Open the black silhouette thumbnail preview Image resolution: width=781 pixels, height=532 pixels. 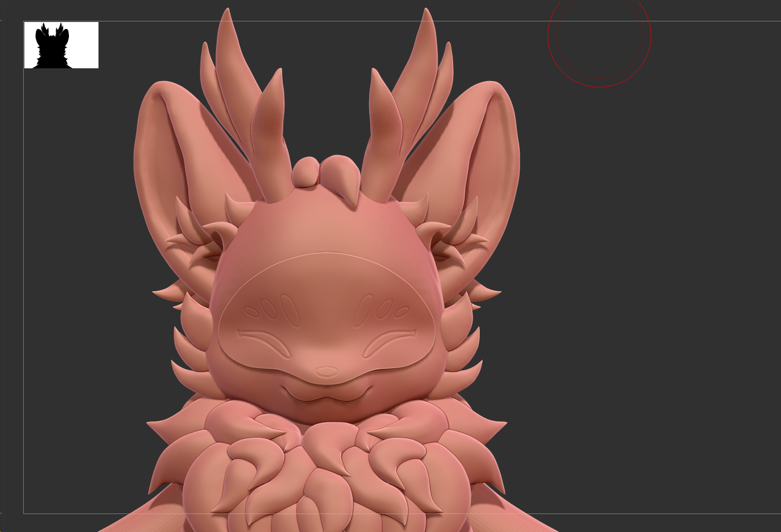click(61, 45)
